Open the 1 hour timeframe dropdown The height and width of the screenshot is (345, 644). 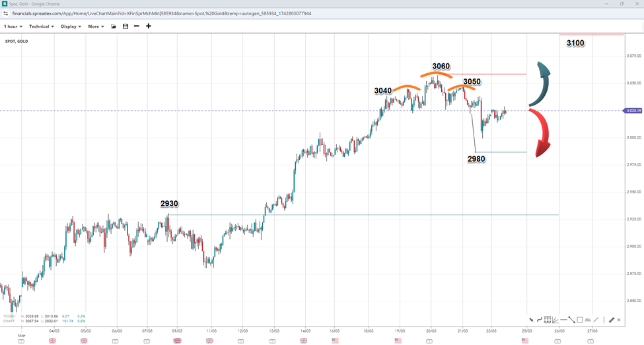click(x=13, y=26)
